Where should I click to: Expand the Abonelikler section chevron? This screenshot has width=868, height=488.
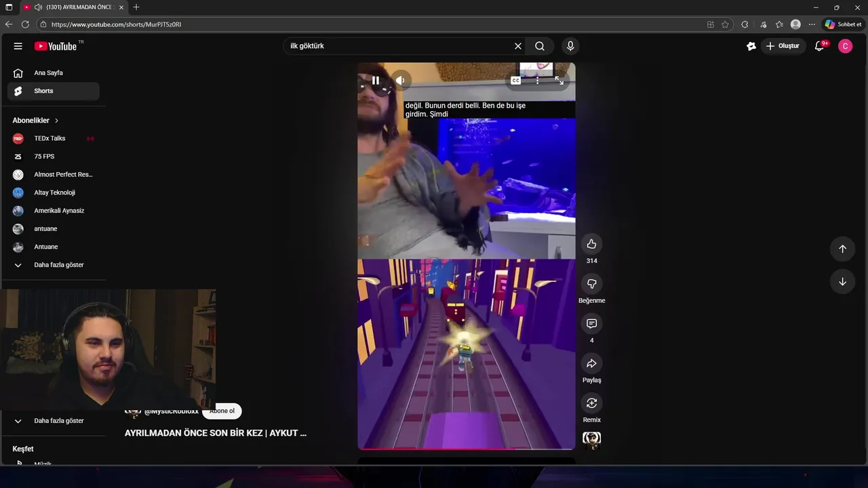point(57,121)
